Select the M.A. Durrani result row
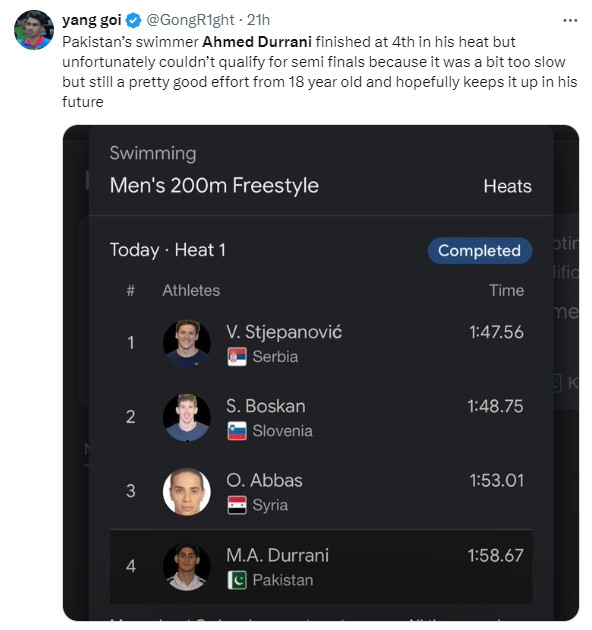Viewport: 592px width, 630px height. 321,567
